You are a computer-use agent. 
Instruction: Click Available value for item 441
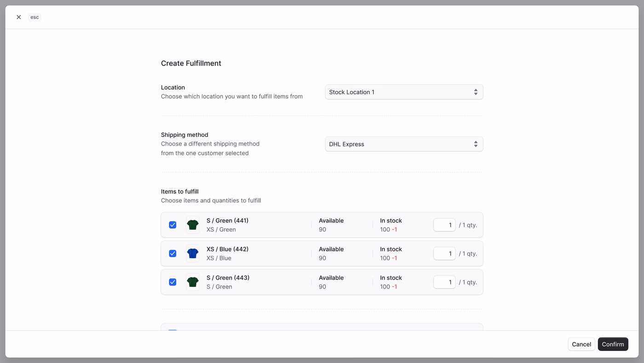pos(322,229)
